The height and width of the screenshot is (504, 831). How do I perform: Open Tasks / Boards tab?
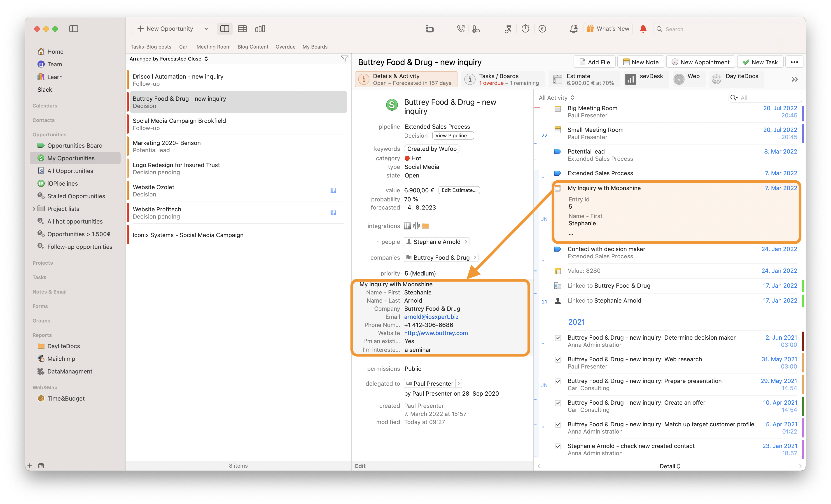503,79
